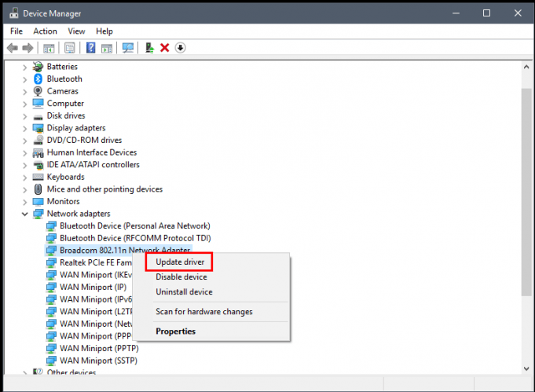Expand the Monitors node
Viewport: 535px width, 392px height.
point(24,202)
